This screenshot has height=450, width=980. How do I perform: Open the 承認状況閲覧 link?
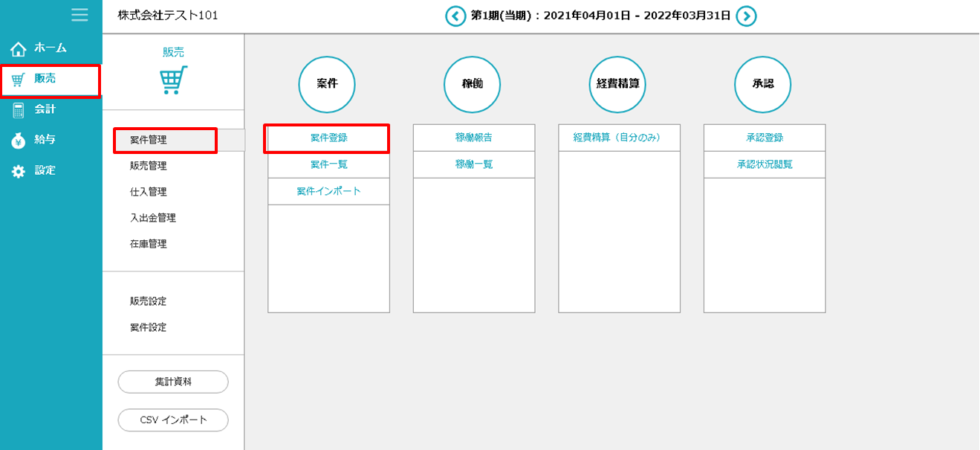point(764,164)
